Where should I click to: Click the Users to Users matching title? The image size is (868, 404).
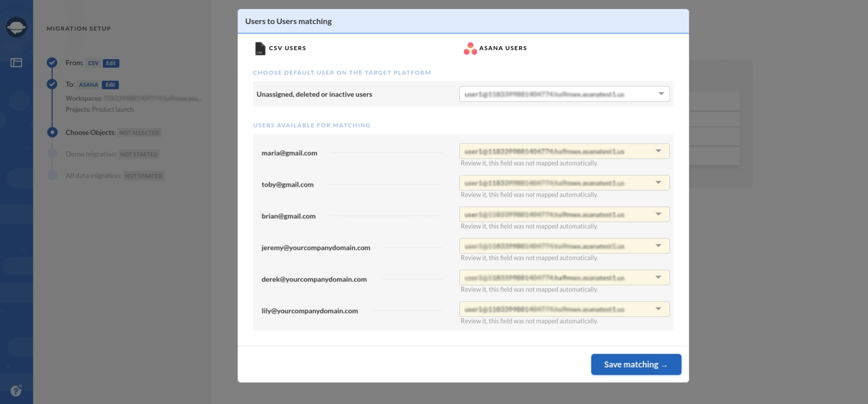coord(289,22)
